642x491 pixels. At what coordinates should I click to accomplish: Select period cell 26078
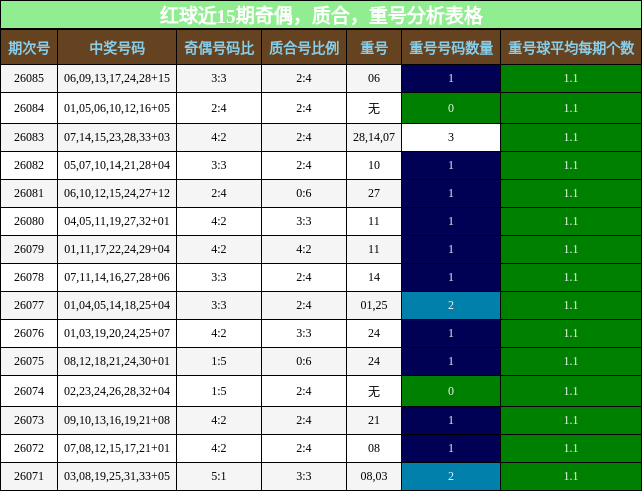coord(29,277)
